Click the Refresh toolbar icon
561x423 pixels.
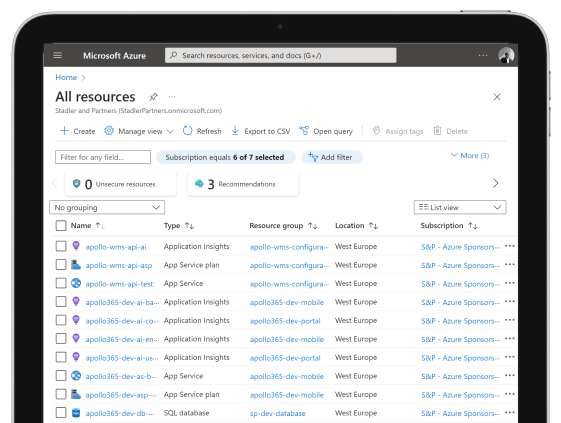point(187,131)
